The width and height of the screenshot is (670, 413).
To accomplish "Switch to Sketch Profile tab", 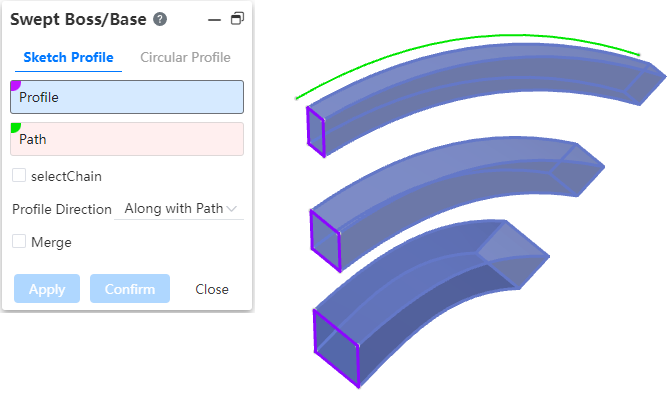I will (68, 57).
